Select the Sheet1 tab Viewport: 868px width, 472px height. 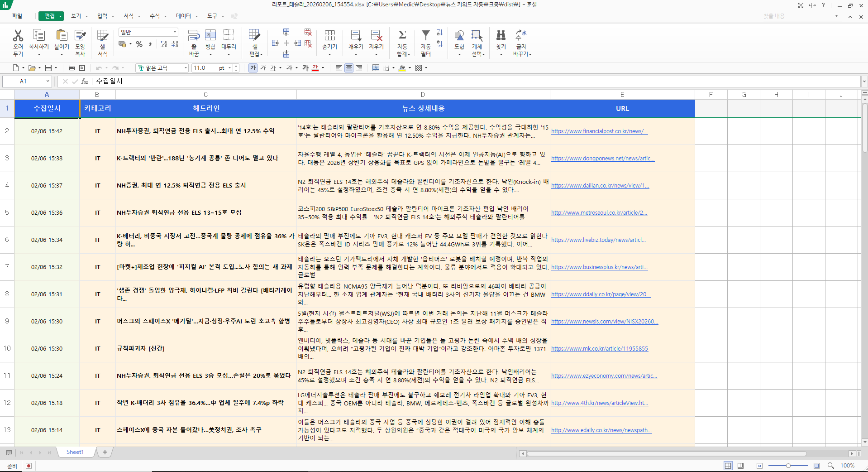(x=75, y=452)
